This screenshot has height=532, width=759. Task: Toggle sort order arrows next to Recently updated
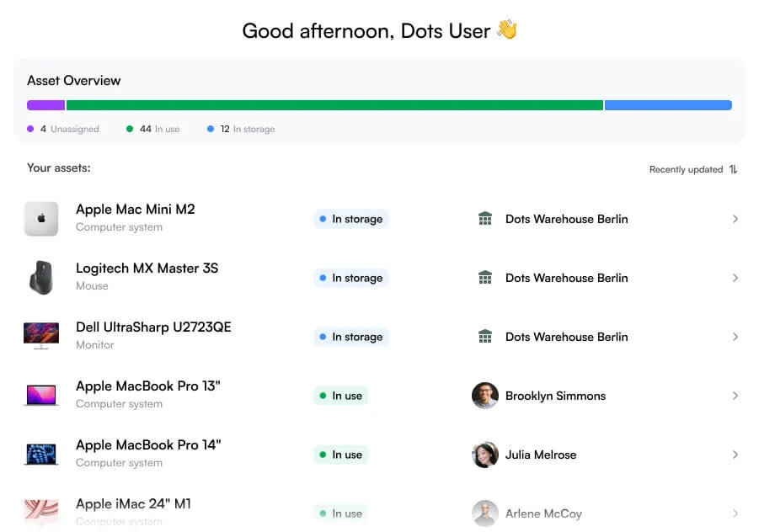734,169
